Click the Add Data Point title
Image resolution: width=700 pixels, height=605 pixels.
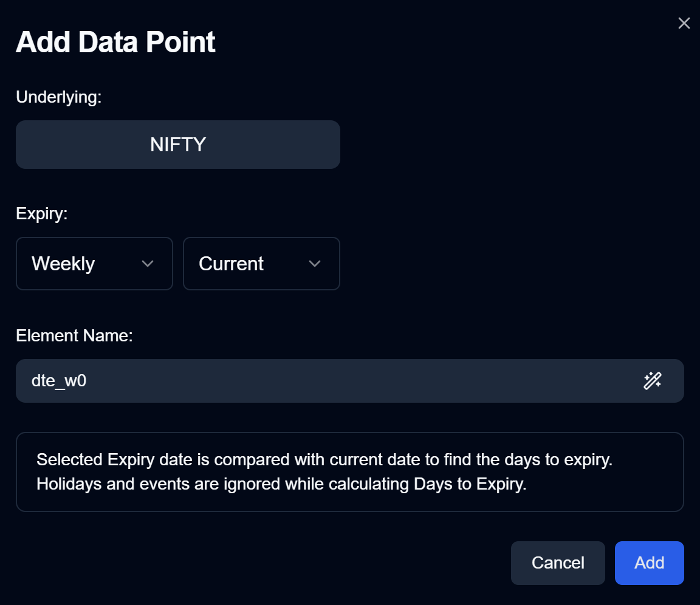(x=115, y=43)
